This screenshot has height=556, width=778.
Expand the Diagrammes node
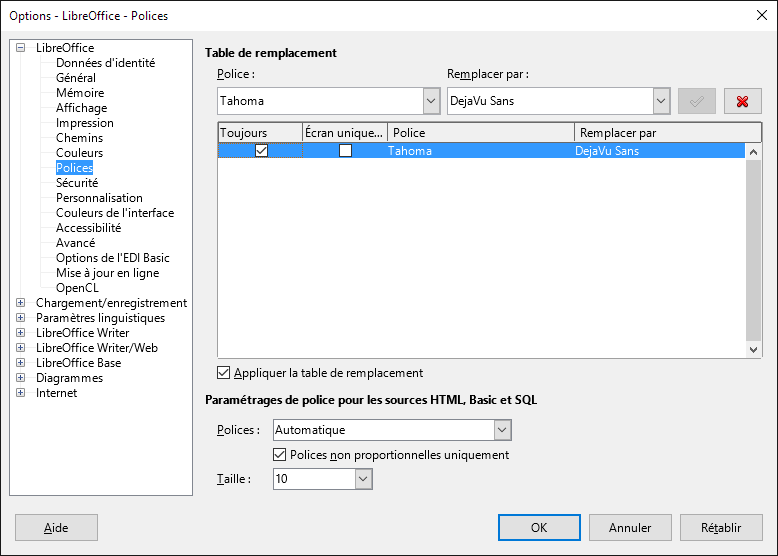click(20, 377)
